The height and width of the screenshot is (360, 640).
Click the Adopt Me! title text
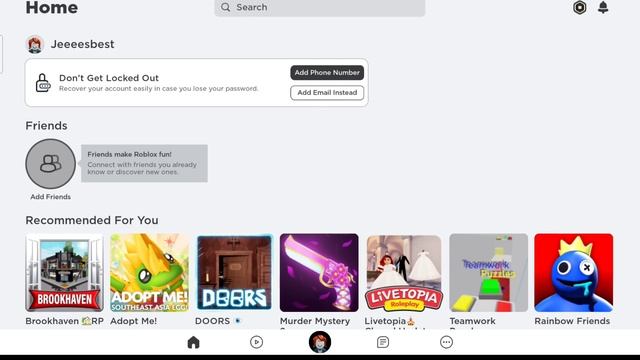(x=133, y=321)
